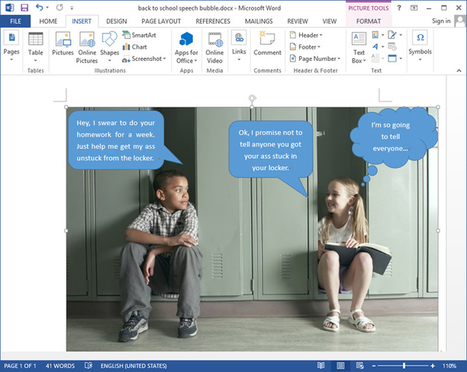
Task: Switch to Print Layout view
Action: (x=340, y=366)
